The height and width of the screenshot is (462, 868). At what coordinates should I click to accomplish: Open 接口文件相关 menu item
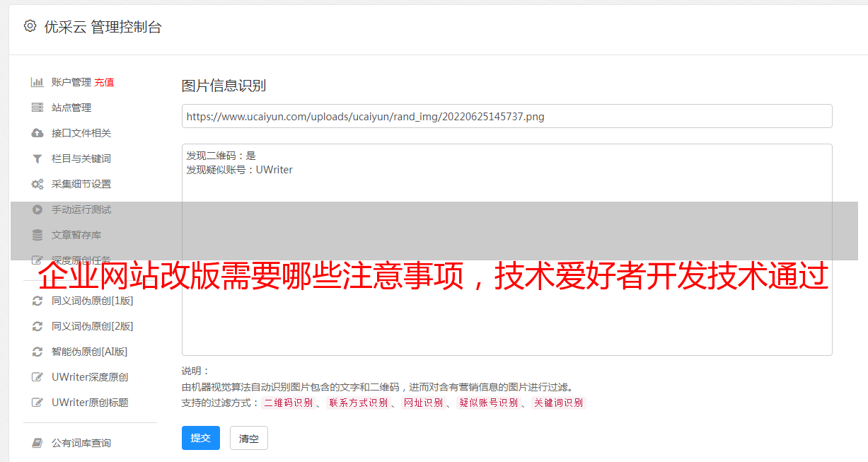point(81,133)
